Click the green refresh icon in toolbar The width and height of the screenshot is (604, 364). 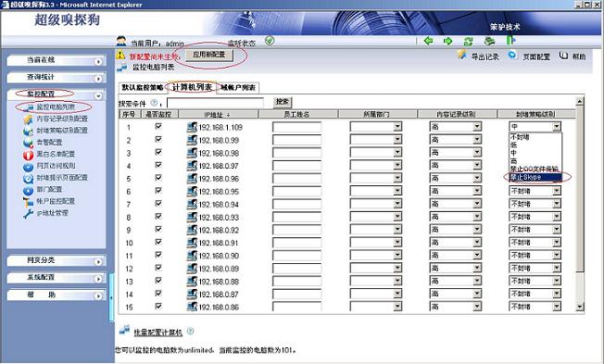coord(468,41)
